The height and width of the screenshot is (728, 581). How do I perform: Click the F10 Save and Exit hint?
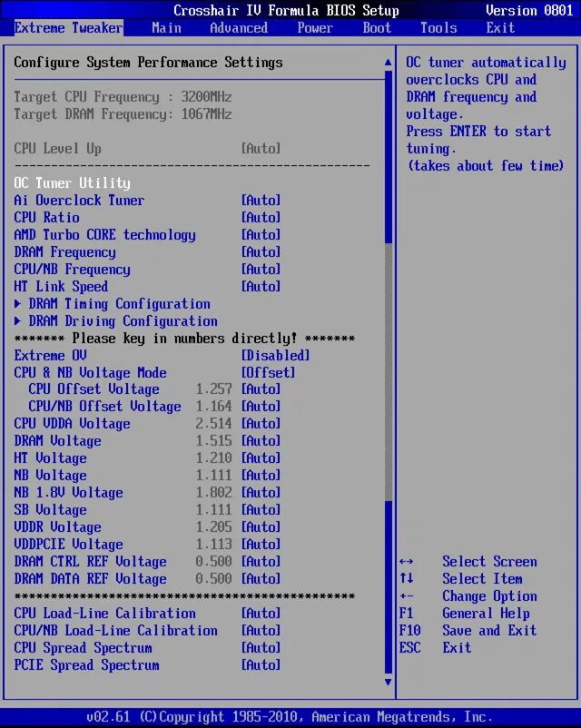point(468,630)
